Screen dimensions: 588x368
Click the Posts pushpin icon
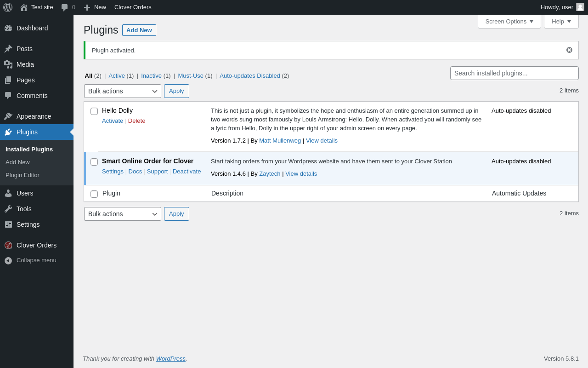(8, 49)
